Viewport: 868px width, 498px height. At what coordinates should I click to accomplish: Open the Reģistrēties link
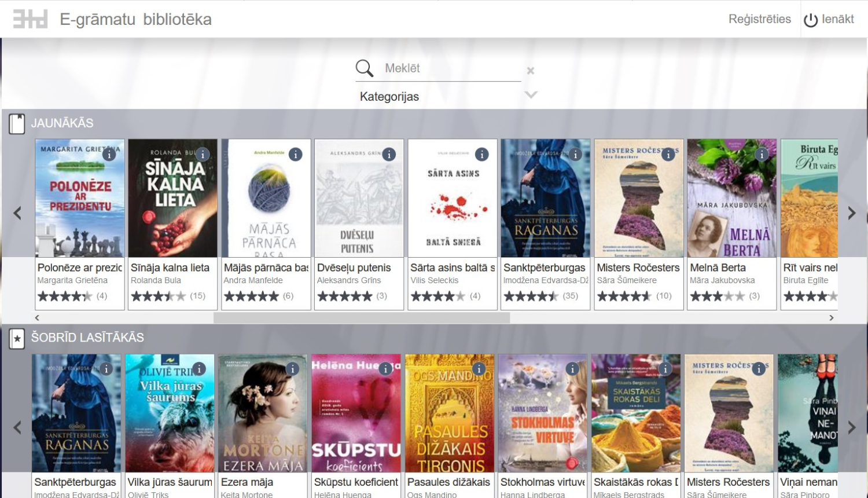pos(760,19)
